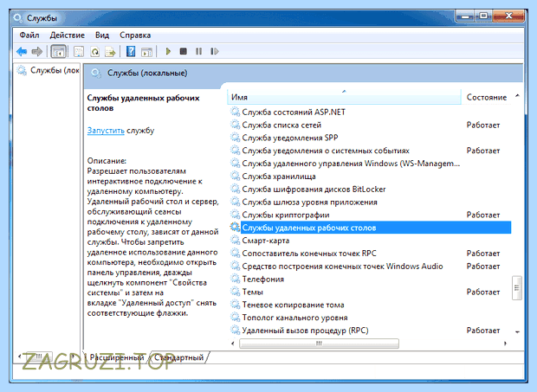Viewport: 537px width, 392px height.
Task: Click services list horizontal scroll left arrow
Action: tap(233, 343)
